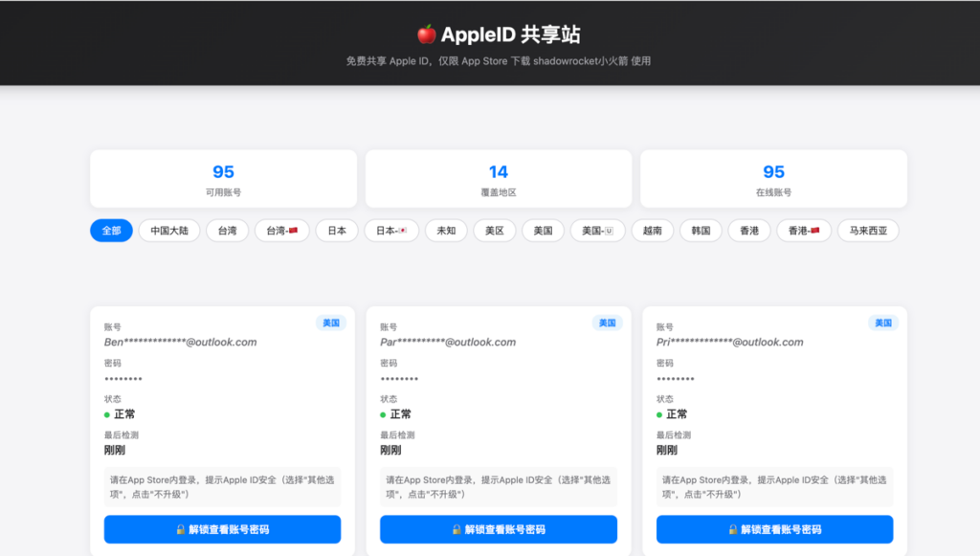Click the 可用账号 stat card showing 95
Image resolution: width=980 pixels, height=556 pixels.
pyautogui.click(x=223, y=179)
